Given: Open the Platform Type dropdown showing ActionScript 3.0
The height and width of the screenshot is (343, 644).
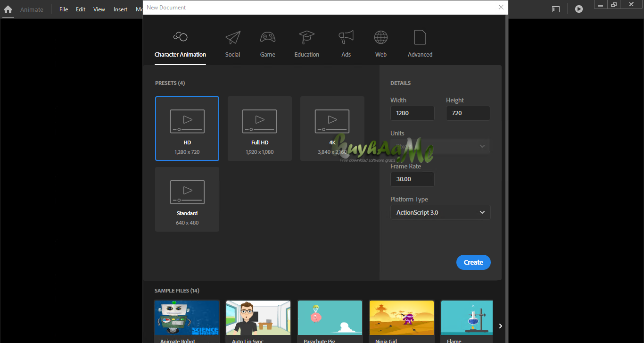Looking at the screenshot, I should tap(440, 212).
